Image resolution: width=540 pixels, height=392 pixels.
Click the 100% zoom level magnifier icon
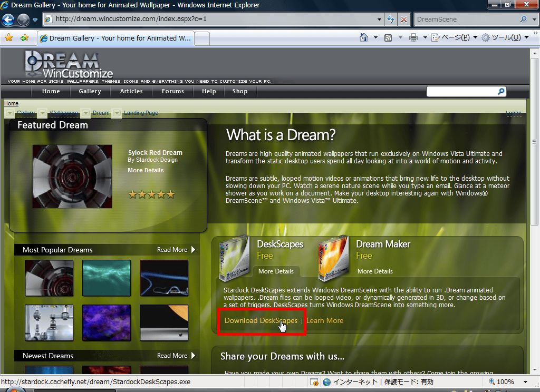pyautogui.click(x=492, y=381)
